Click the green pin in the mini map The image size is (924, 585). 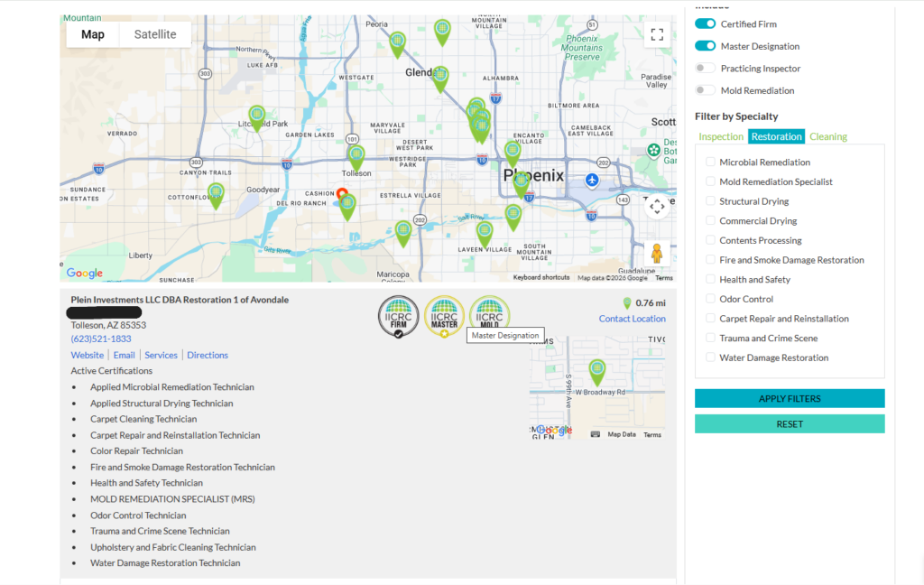tap(597, 372)
